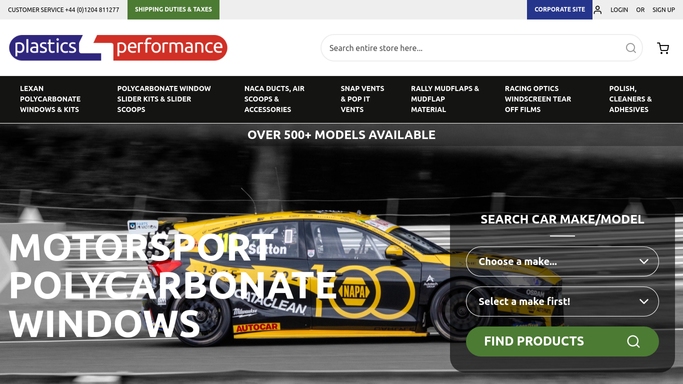Image resolution: width=683 pixels, height=384 pixels.
Task: Click the Sign Up link
Action: (663, 10)
